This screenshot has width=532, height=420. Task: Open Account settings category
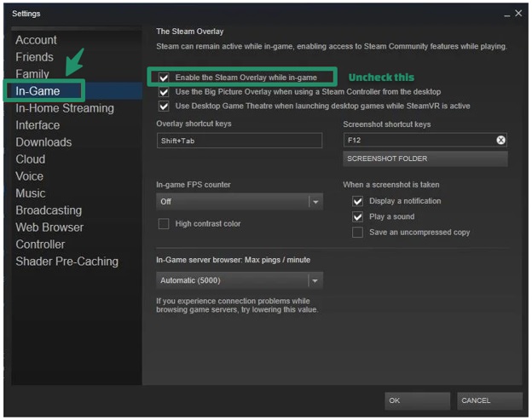pos(37,40)
